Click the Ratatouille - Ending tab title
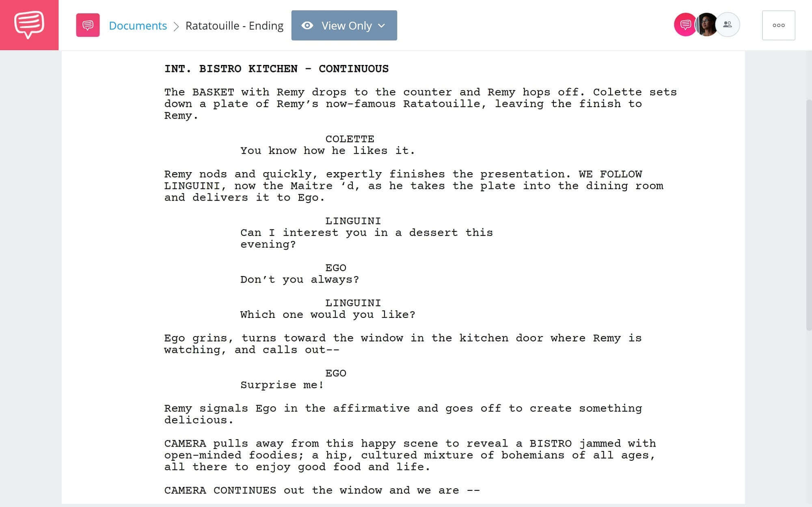The width and height of the screenshot is (812, 507). click(x=234, y=24)
